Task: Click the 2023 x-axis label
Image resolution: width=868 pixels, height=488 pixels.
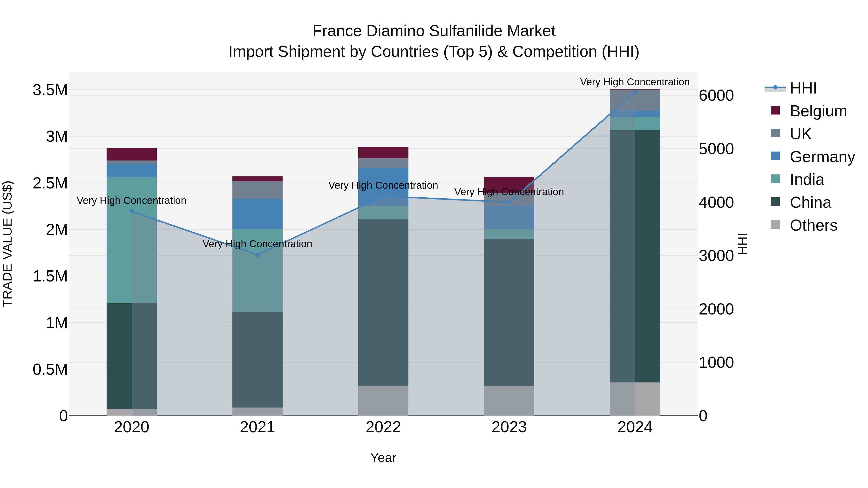Action: tap(509, 427)
